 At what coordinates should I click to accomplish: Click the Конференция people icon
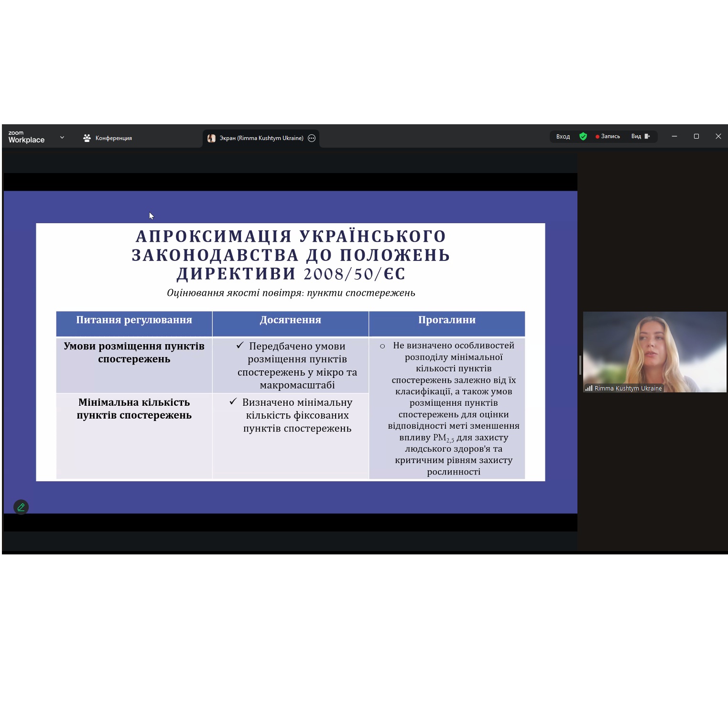click(87, 138)
